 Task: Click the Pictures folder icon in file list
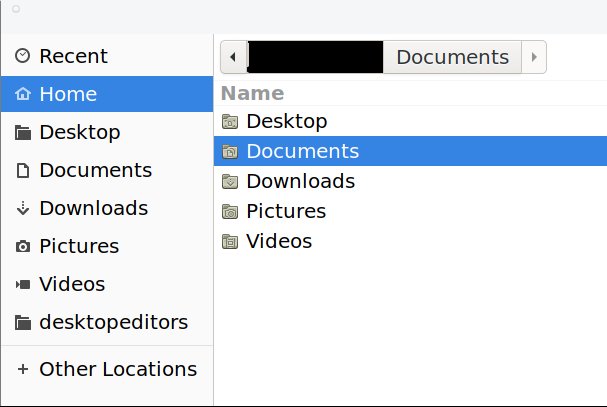point(230,211)
